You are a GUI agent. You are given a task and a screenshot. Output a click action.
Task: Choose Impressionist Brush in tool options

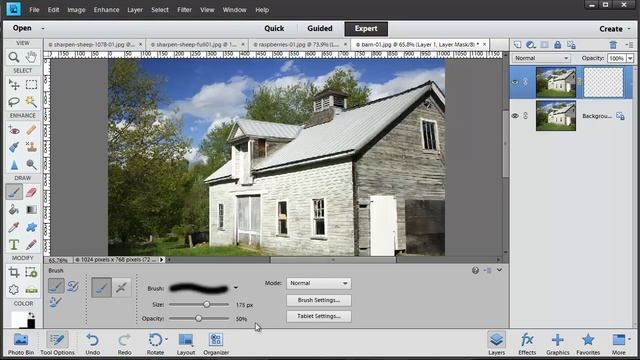(73, 286)
